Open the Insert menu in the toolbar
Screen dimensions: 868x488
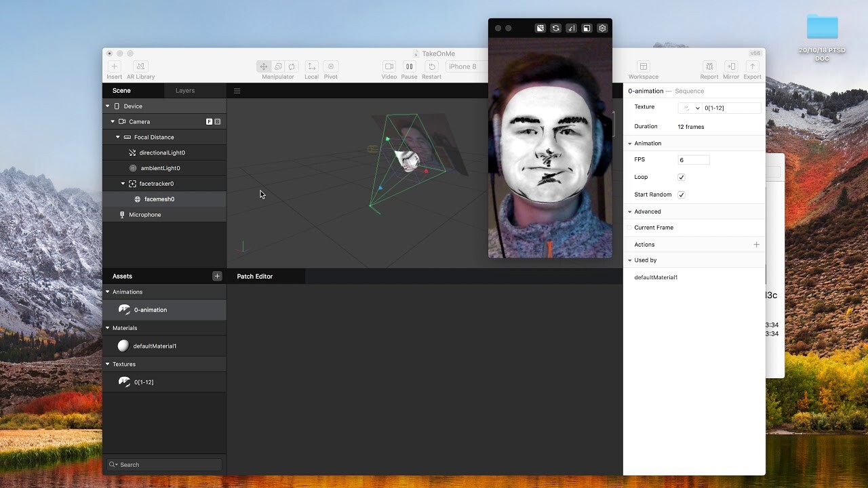[113, 68]
